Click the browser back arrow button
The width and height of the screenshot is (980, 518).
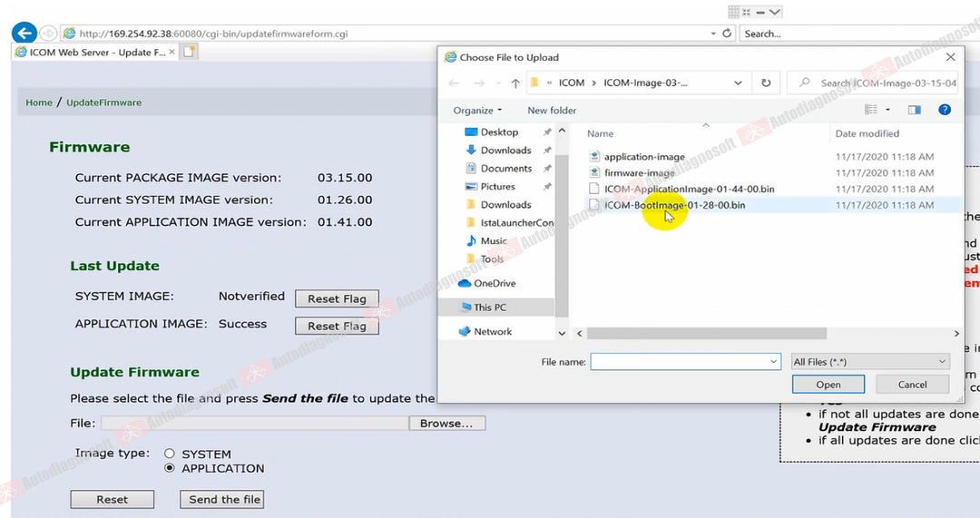point(24,34)
